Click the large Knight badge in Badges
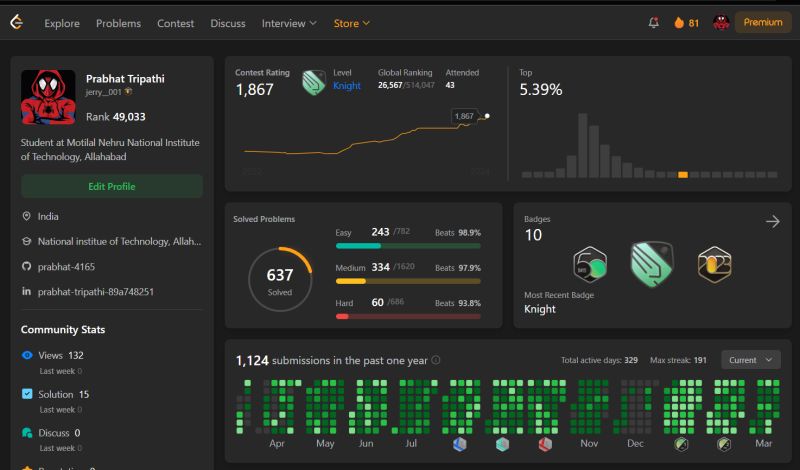The height and width of the screenshot is (470, 800). pos(652,264)
